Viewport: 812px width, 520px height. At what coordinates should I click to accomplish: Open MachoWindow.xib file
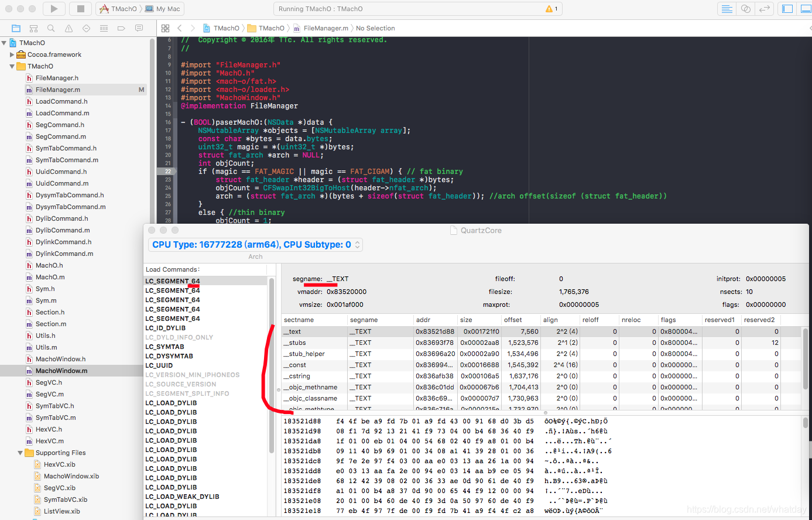71,476
